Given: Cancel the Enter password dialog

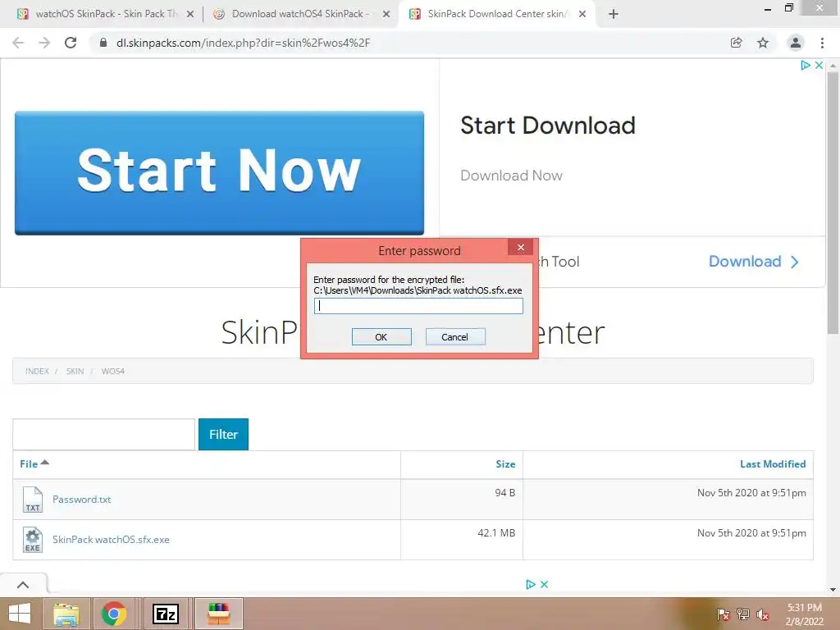Looking at the screenshot, I should pyautogui.click(x=454, y=337).
